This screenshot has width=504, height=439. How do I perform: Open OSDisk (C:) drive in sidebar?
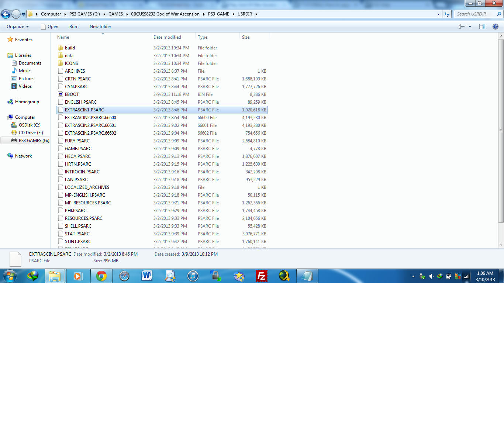[30, 125]
